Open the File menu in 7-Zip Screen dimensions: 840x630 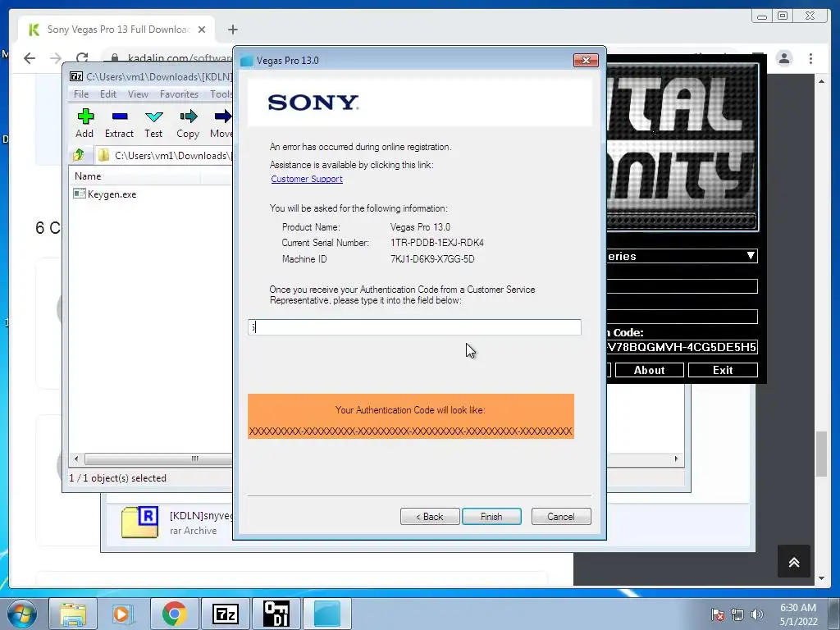pyautogui.click(x=81, y=94)
